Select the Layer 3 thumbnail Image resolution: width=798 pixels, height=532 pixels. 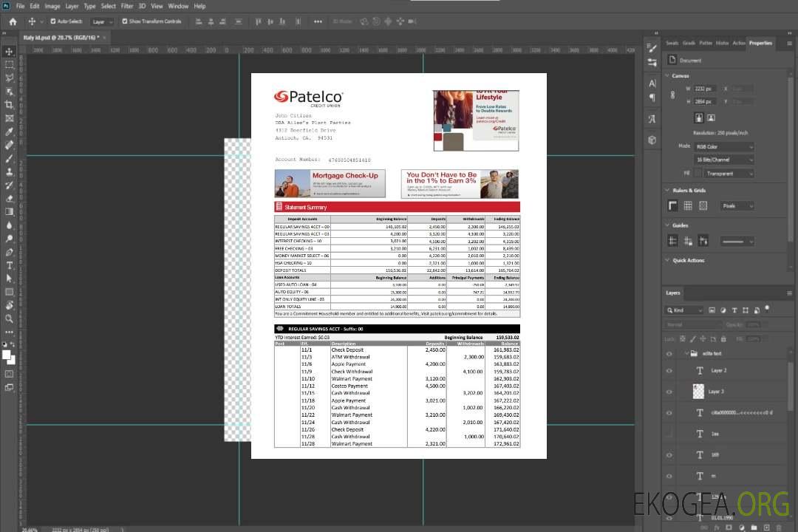[698, 392]
